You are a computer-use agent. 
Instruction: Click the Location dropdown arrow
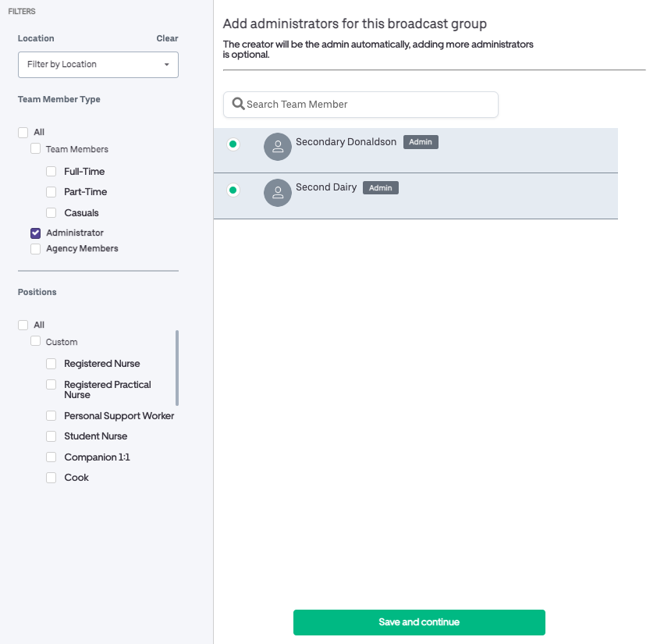(x=167, y=65)
